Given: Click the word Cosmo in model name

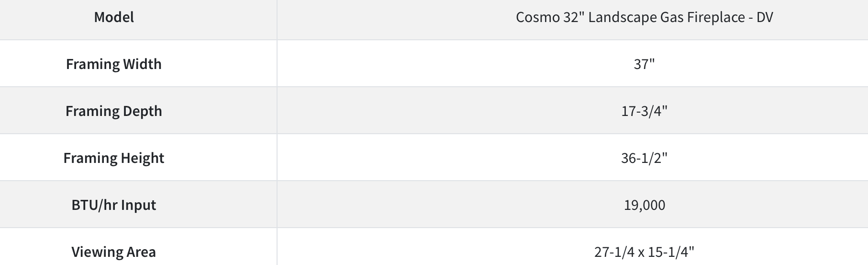Looking at the screenshot, I should (x=534, y=17).
